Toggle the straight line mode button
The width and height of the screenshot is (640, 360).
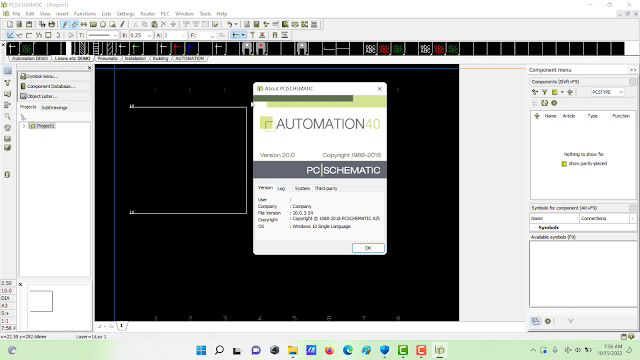click(x=10, y=35)
